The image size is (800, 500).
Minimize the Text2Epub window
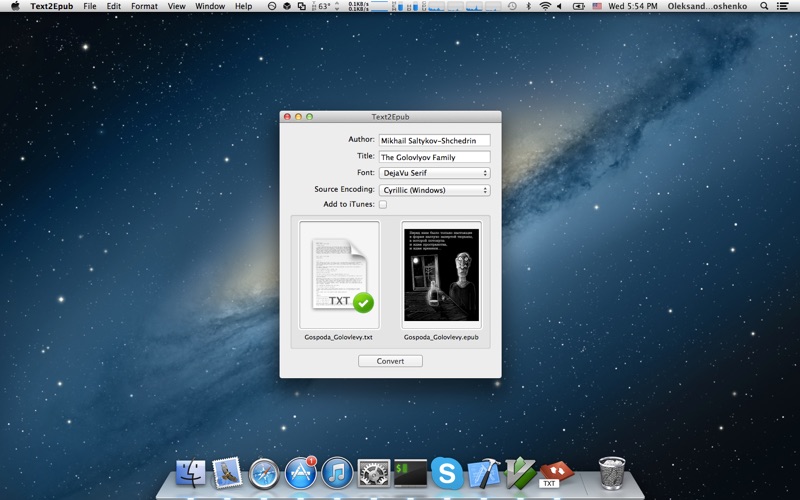(298, 117)
